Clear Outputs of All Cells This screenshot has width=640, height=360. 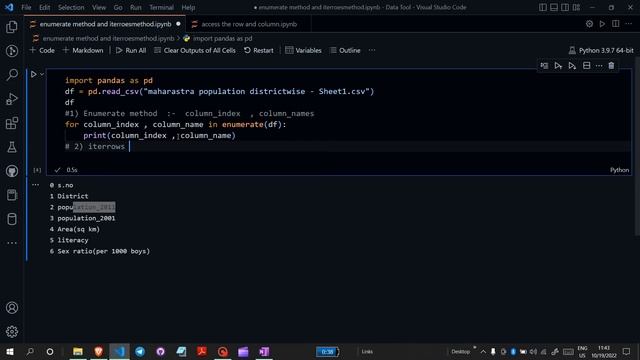tap(195, 50)
